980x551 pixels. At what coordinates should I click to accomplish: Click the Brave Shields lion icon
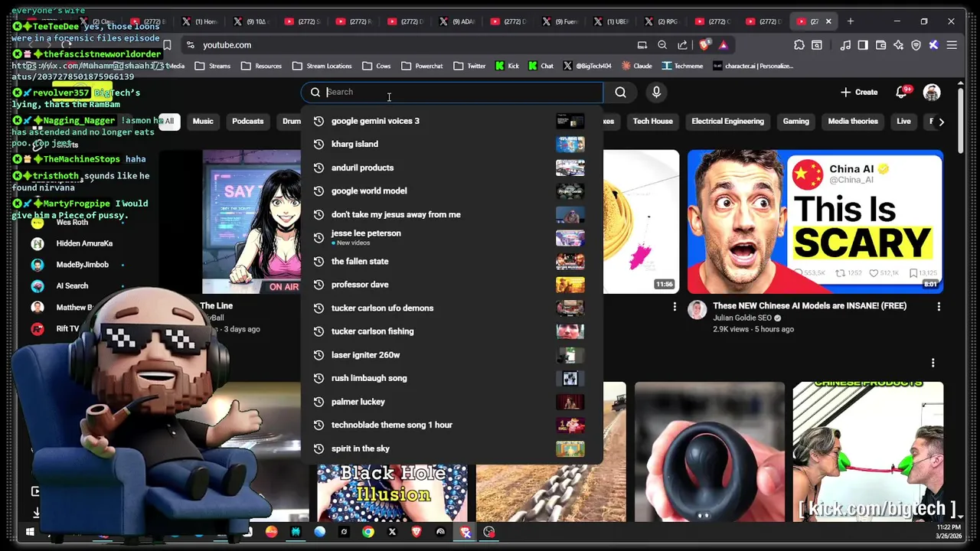[704, 45]
